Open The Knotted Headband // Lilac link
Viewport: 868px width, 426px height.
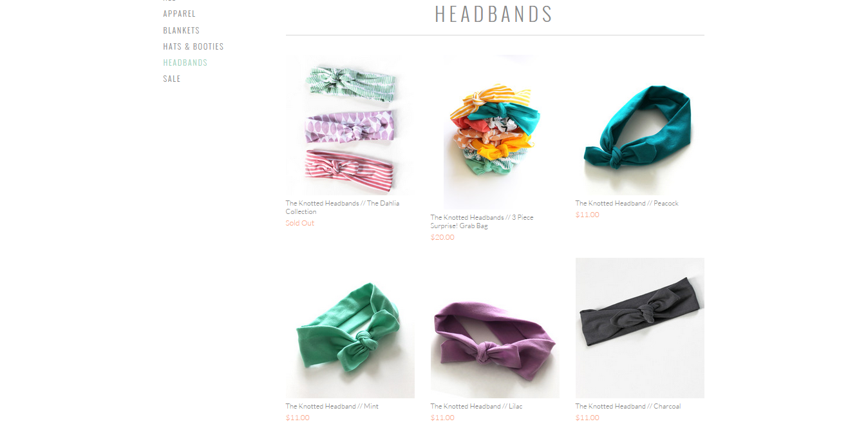(476, 407)
